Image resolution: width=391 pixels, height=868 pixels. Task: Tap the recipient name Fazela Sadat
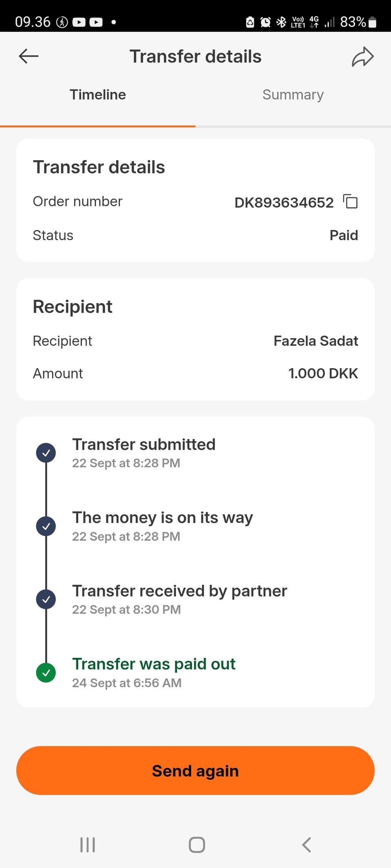[x=316, y=341]
